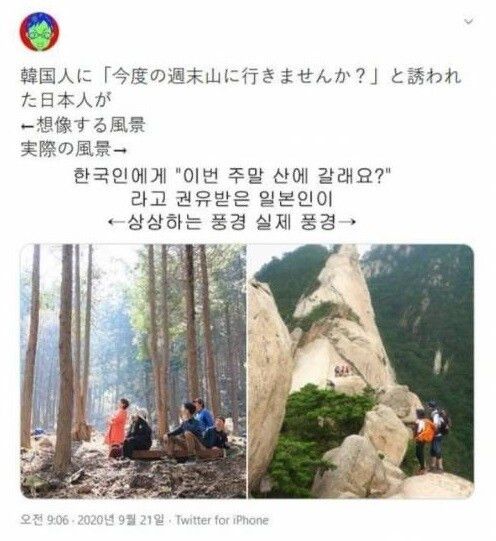Click the tall granite rock spire in the right photo
This screenshot has height=541, width=496.
click(340, 311)
